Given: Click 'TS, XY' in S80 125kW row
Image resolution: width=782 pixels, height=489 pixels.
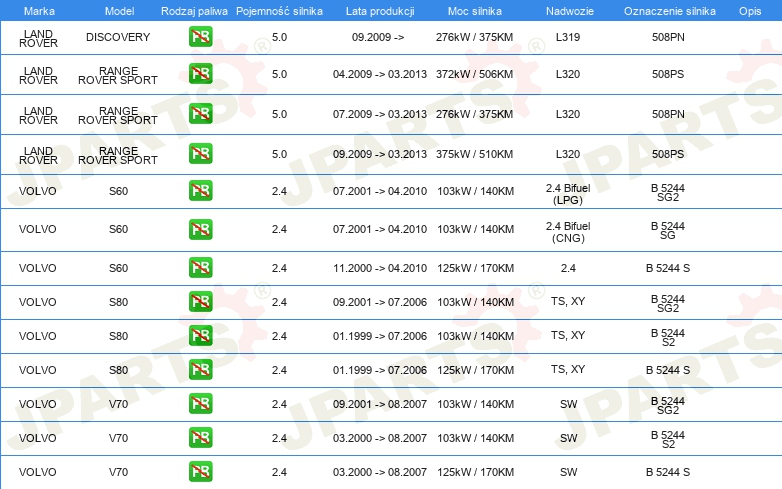Looking at the screenshot, I should (568, 369).
